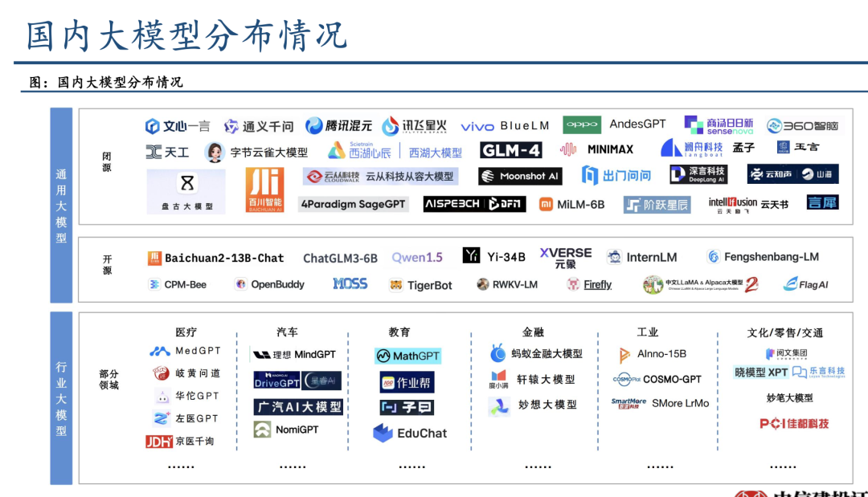The width and height of the screenshot is (868, 497).
Task: Click the 工业 column heading
Action: pyautogui.click(x=647, y=332)
